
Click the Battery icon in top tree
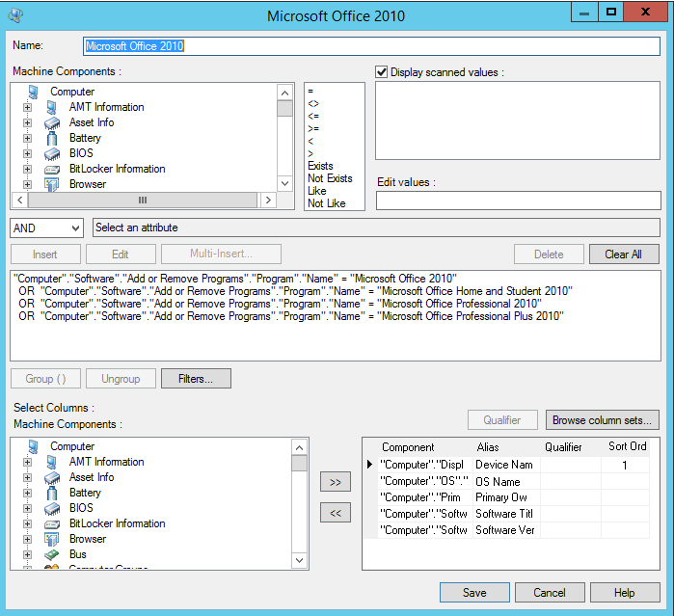pyautogui.click(x=52, y=138)
